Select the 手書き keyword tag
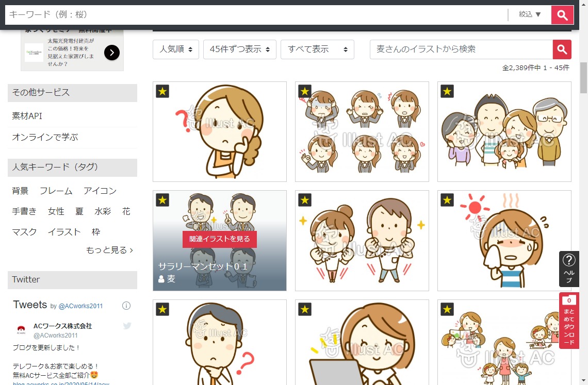 click(24, 211)
